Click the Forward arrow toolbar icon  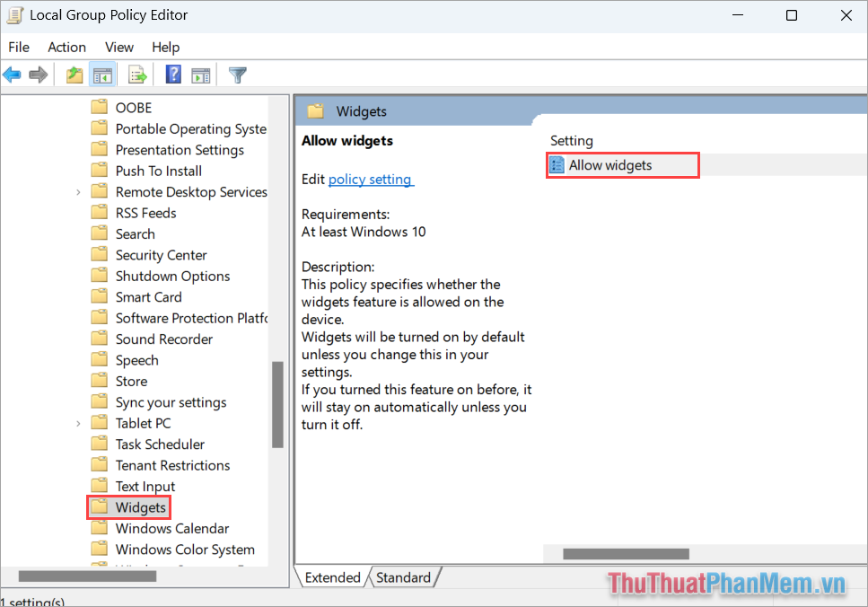click(38, 75)
